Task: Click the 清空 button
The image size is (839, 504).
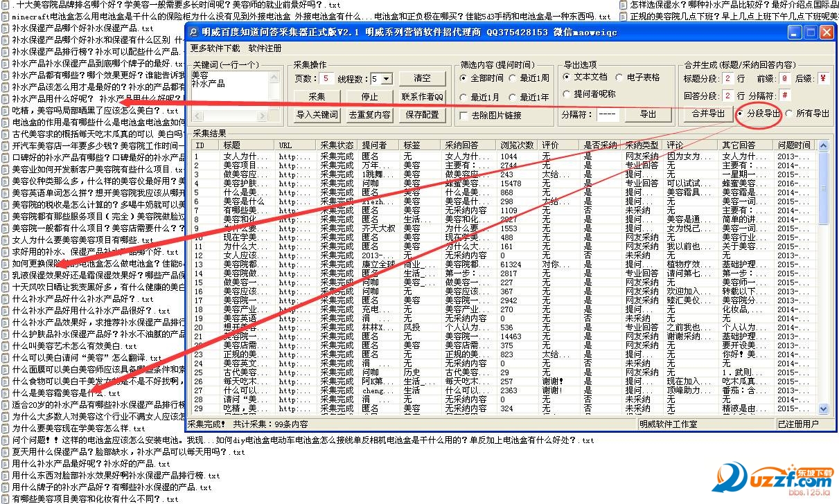Action: (422, 78)
